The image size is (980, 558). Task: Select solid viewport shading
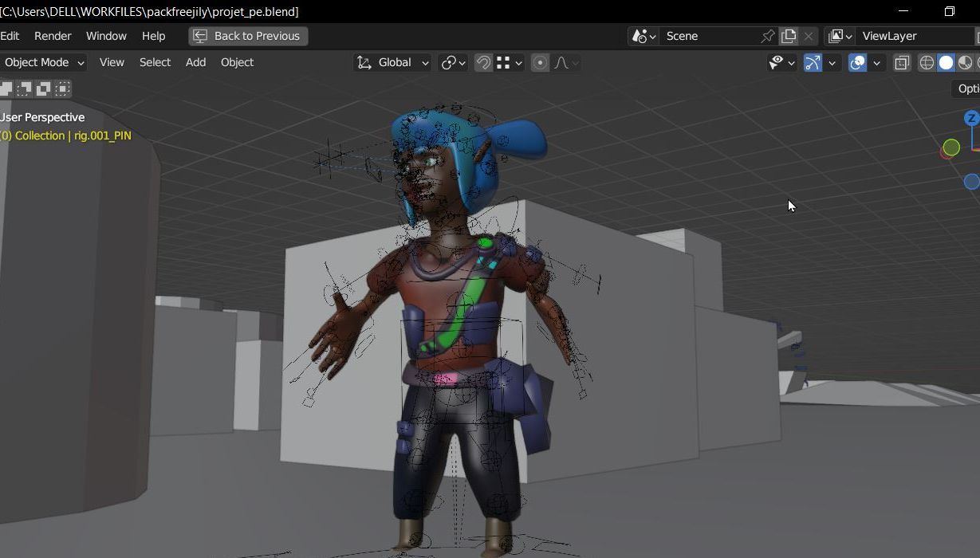[x=946, y=62]
